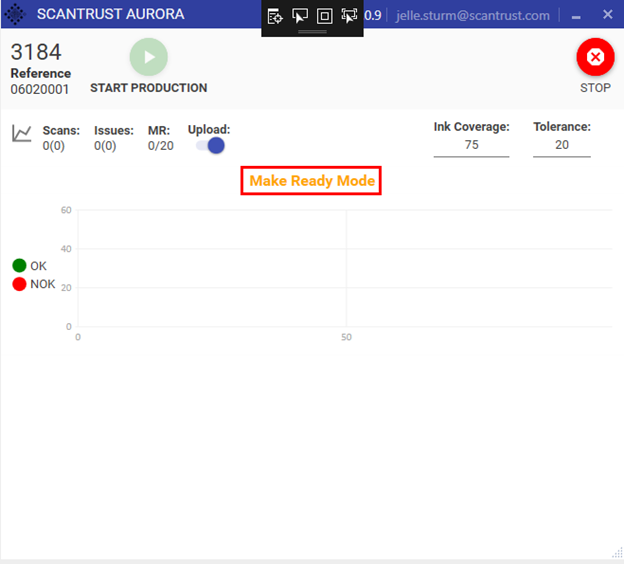Click the STOP label text
The height and width of the screenshot is (564, 625).
point(595,88)
